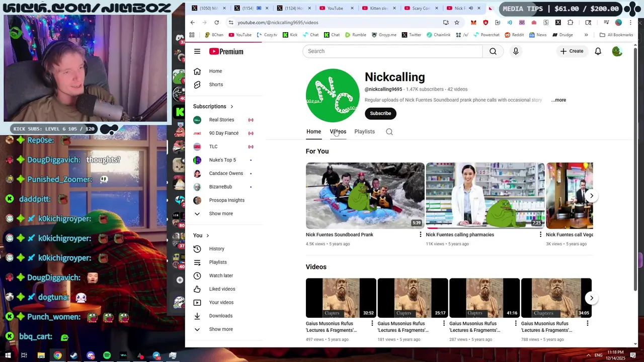This screenshot has width=644, height=362.
Task: Switch to the (1050) X browser tab
Action: [x=209, y=8]
